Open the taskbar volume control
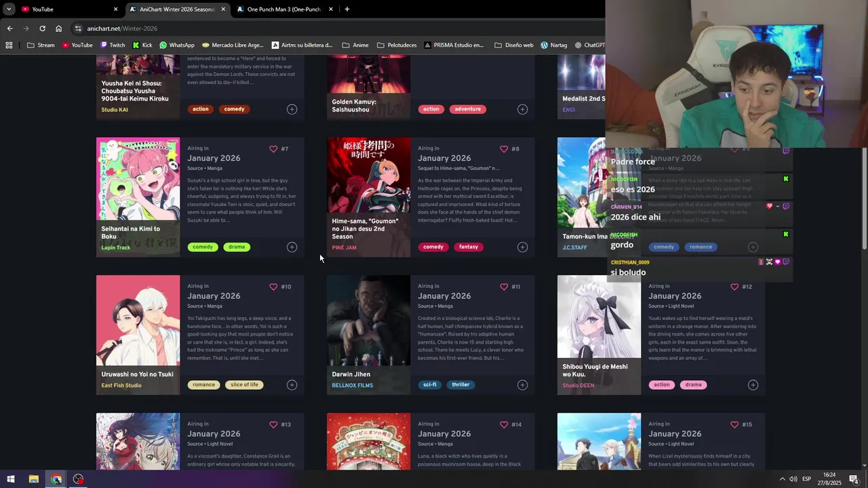Screen dimensions: 868x488 coord(793,479)
